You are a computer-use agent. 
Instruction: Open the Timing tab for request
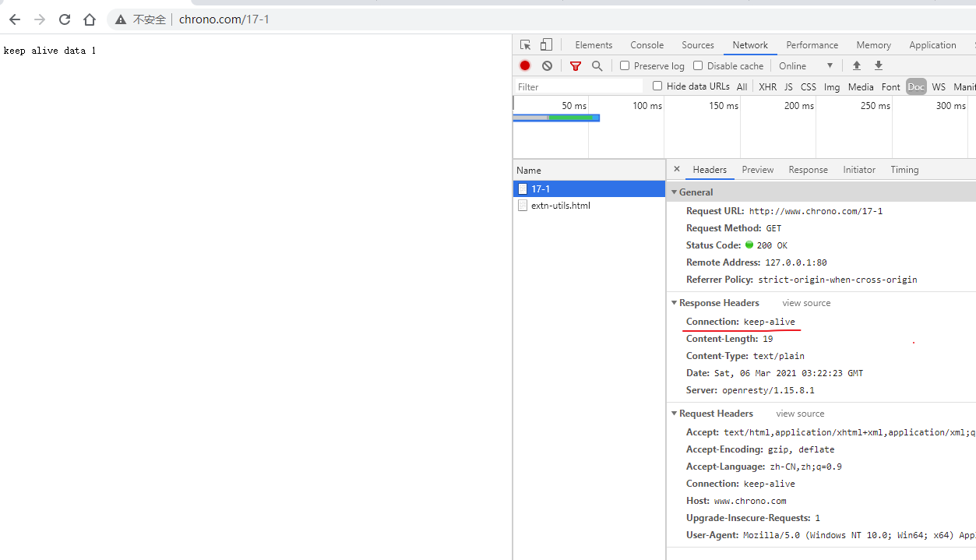tap(904, 170)
